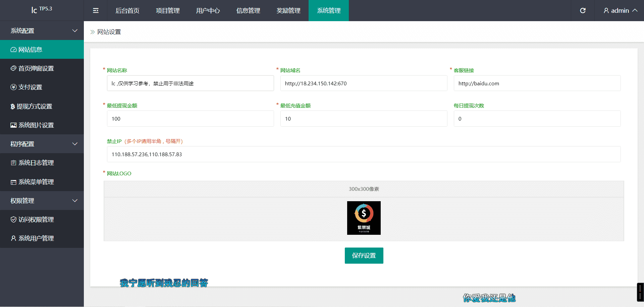
Task: Click the 网站LOGO field label
Action: (x=119, y=174)
